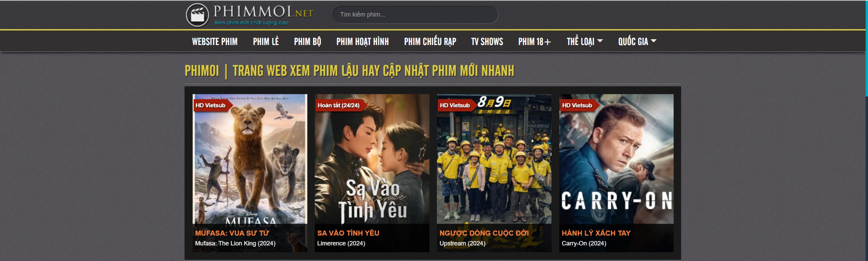Select PHIM HOẠT HÌNH in the navbar
This screenshot has height=261, width=868.
point(363,41)
